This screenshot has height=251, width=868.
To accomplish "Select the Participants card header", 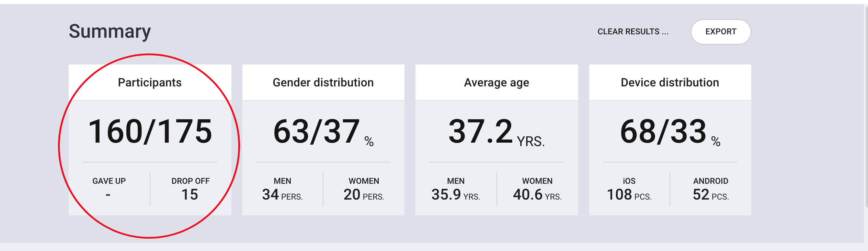I will pos(150,82).
